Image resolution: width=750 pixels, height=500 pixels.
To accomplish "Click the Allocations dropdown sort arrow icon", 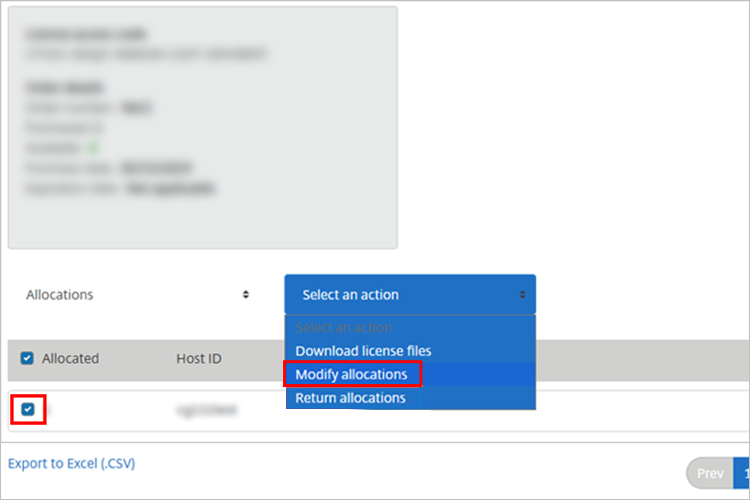I will pyautogui.click(x=246, y=295).
